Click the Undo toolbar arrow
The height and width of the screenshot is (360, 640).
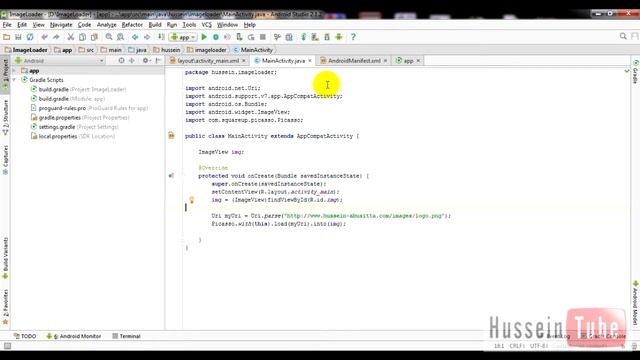click(x=44, y=37)
